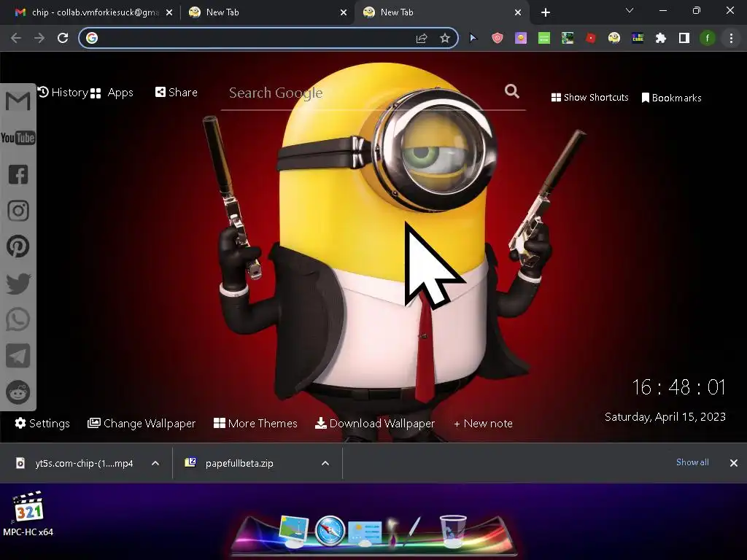Click the Minion extension icon in the toolbar
747x560 pixels.
(x=614, y=38)
